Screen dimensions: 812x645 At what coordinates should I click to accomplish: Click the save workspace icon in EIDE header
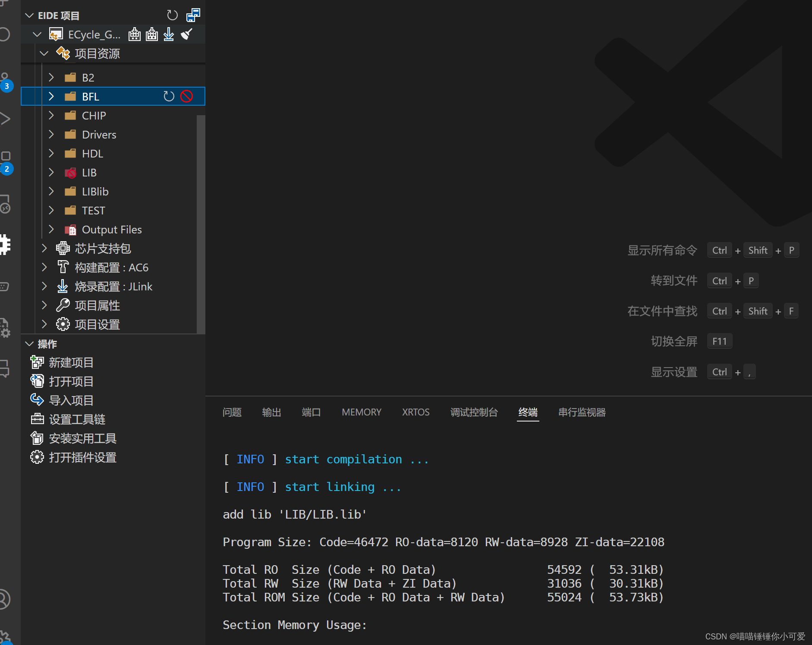coord(193,16)
